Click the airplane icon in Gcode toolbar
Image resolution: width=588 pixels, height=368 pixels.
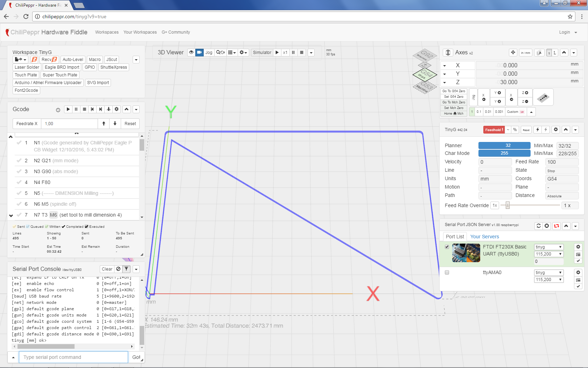pos(108,109)
